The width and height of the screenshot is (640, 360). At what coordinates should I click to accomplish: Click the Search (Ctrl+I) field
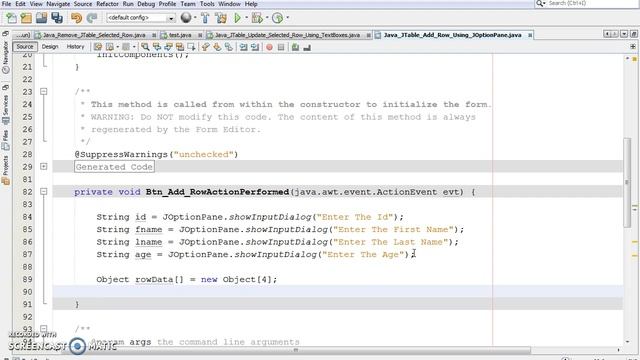click(x=587, y=3)
